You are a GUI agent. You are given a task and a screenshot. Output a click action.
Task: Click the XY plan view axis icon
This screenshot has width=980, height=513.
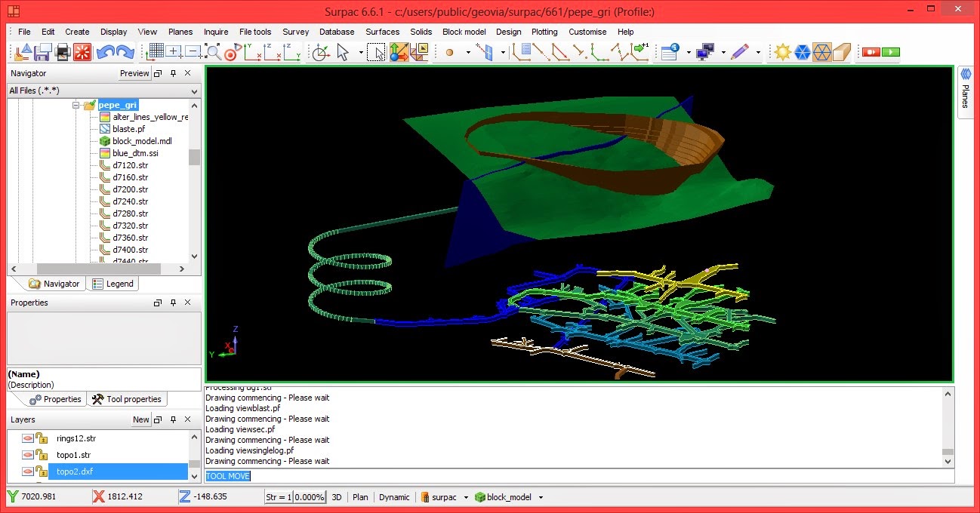pos(253,52)
